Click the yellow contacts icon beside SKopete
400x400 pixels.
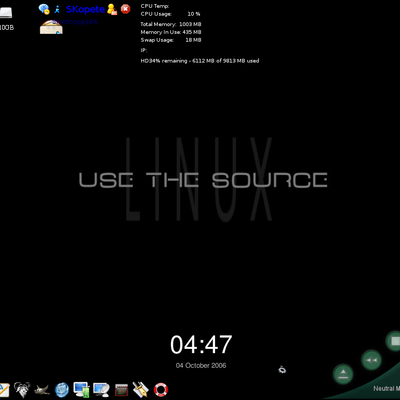[x=112, y=9]
